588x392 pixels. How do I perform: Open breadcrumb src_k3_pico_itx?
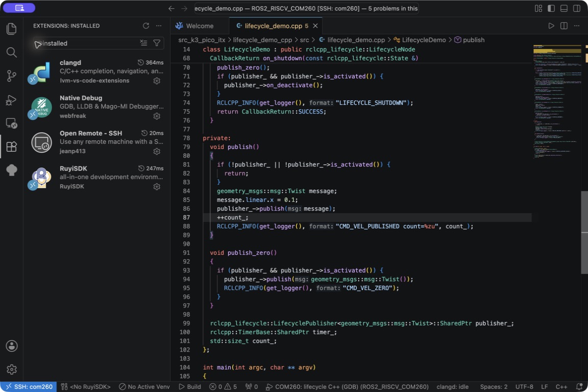click(202, 40)
